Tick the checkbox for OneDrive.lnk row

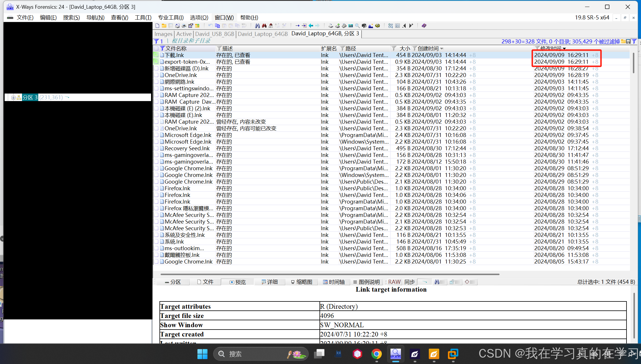coord(156,75)
